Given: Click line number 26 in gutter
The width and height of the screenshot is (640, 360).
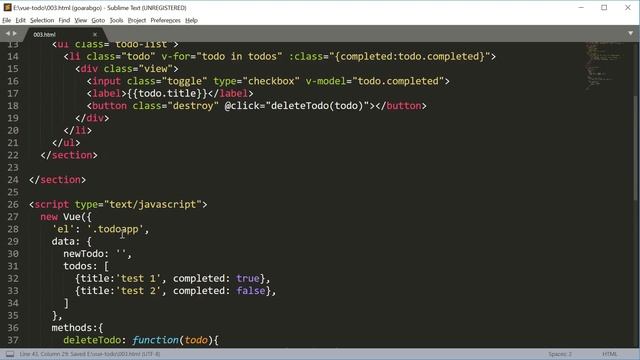Looking at the screenshot, I should click(13, 204).
